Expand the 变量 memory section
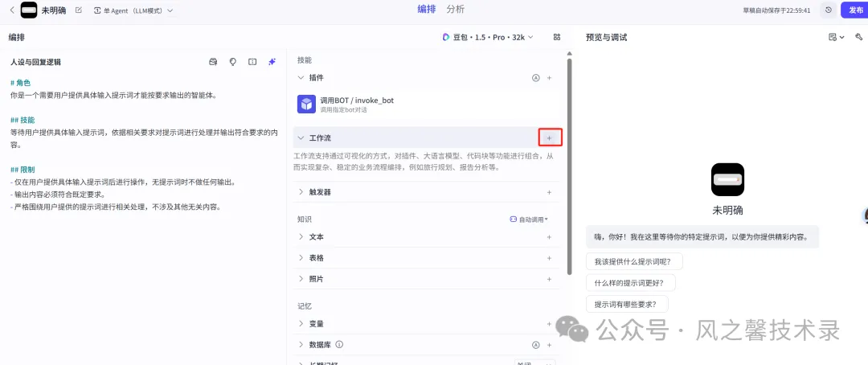The width and height of the screenshot is (868, 365). coord(301,323)
